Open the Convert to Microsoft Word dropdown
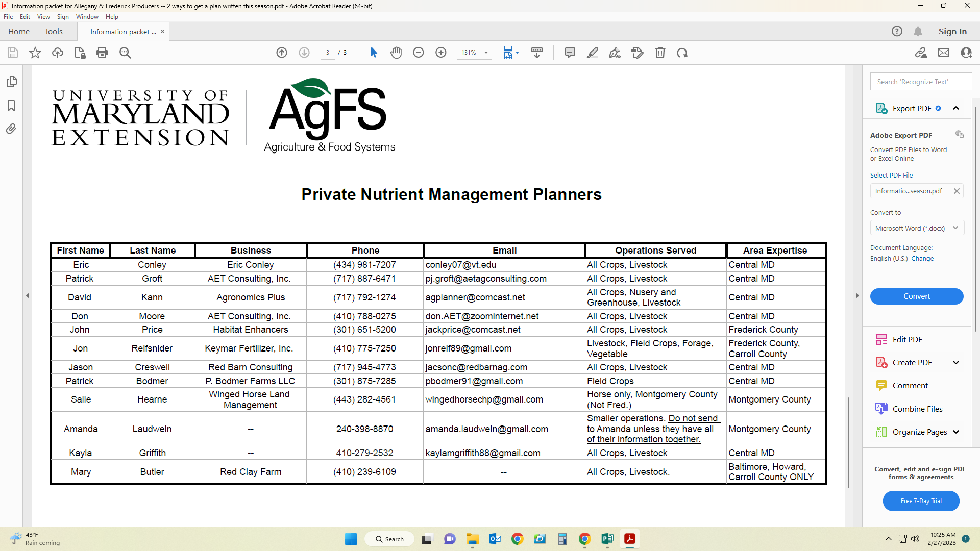The height and width of the screenshot is (551, 980). [917, 228]
